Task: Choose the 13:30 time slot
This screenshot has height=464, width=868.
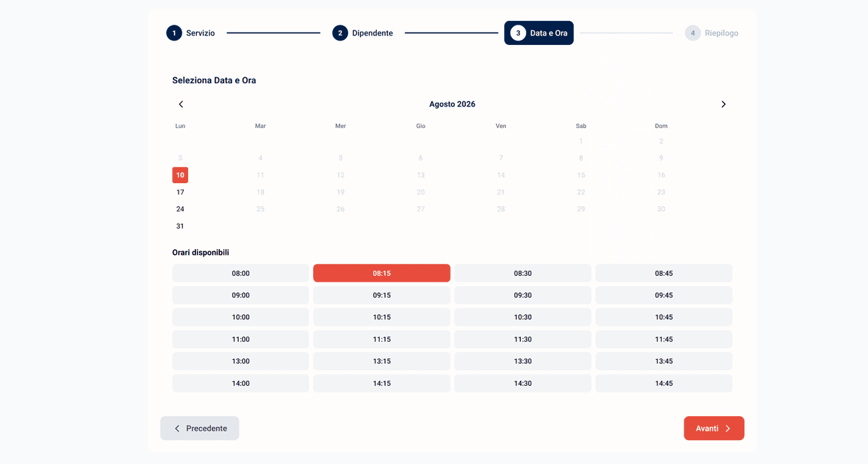Action: click(523, 362)
